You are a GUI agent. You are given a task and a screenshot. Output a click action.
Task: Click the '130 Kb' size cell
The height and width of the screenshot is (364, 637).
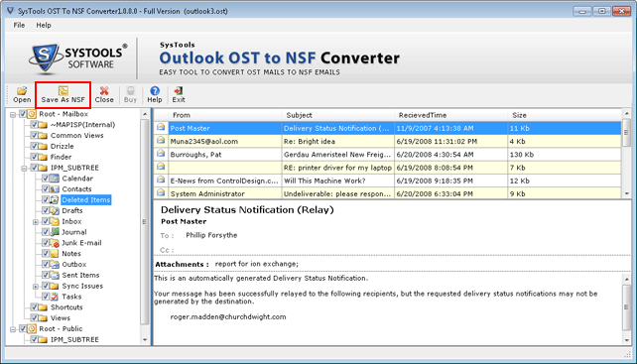pyautogui.click(x=522, y=155)
